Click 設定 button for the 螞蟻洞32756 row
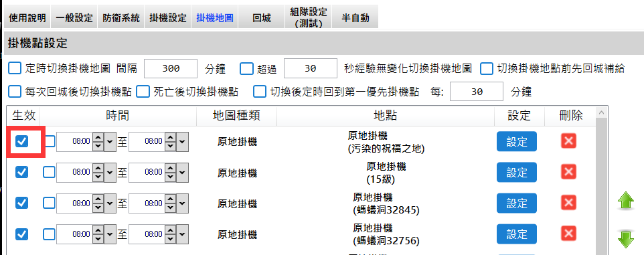 pyautogui.click(x=517, y=234)
